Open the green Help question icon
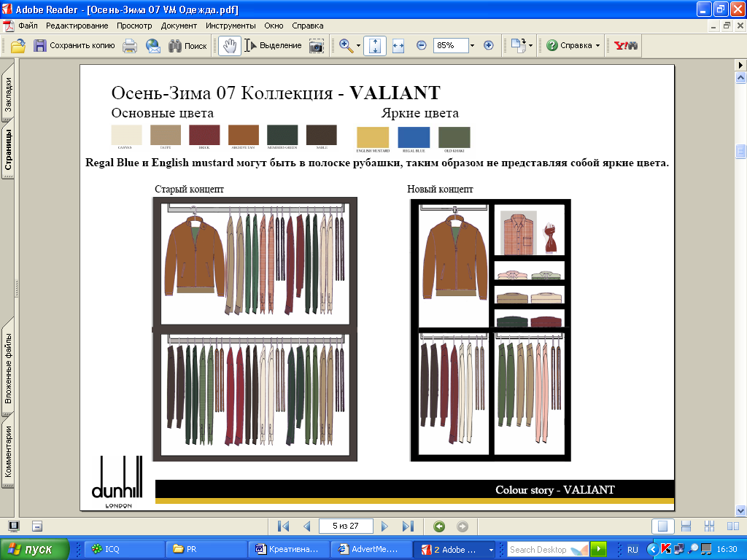The height and width of the screenshot is (560, 747). (x=552, y=45)
